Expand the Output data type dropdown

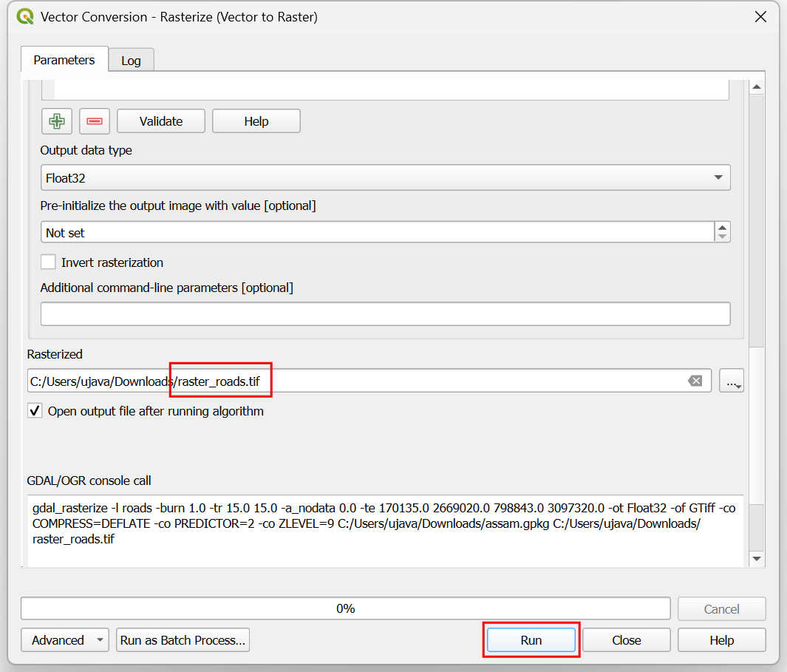pos(718,178)
